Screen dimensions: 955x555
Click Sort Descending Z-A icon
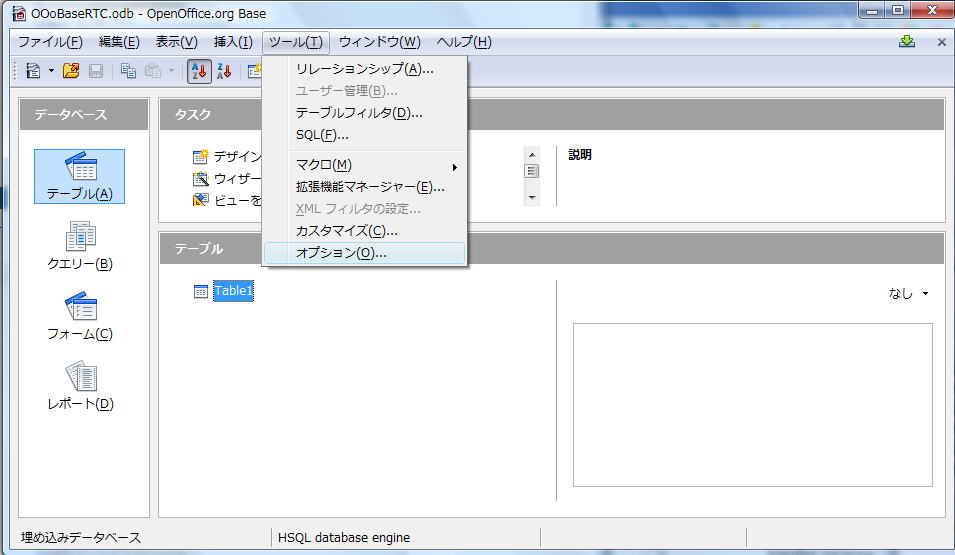224,71
